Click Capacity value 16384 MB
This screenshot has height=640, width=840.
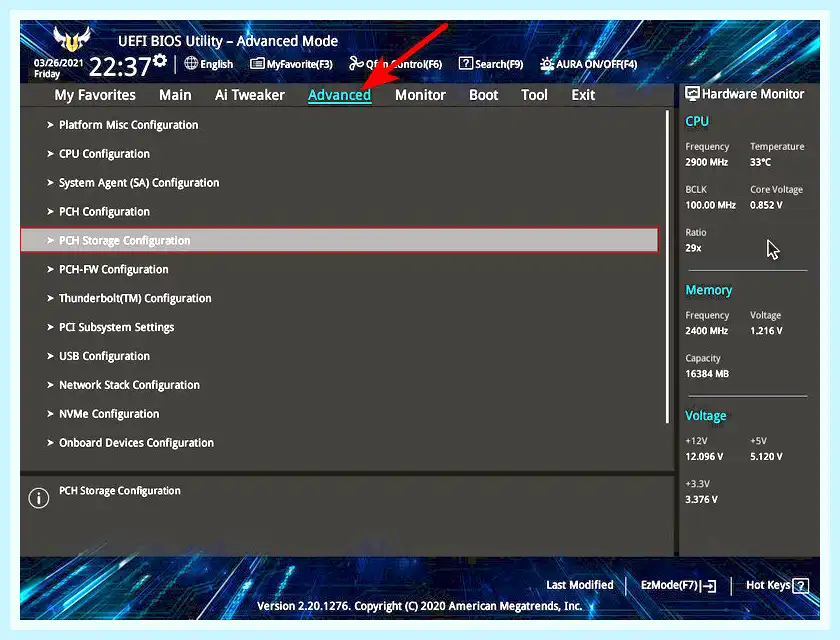(x=707, y=373)
